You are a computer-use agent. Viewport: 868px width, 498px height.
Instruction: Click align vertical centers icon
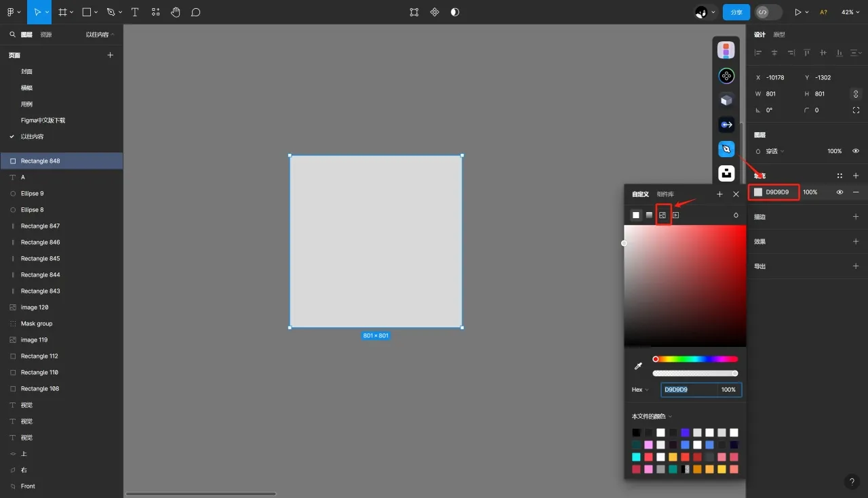823,52
